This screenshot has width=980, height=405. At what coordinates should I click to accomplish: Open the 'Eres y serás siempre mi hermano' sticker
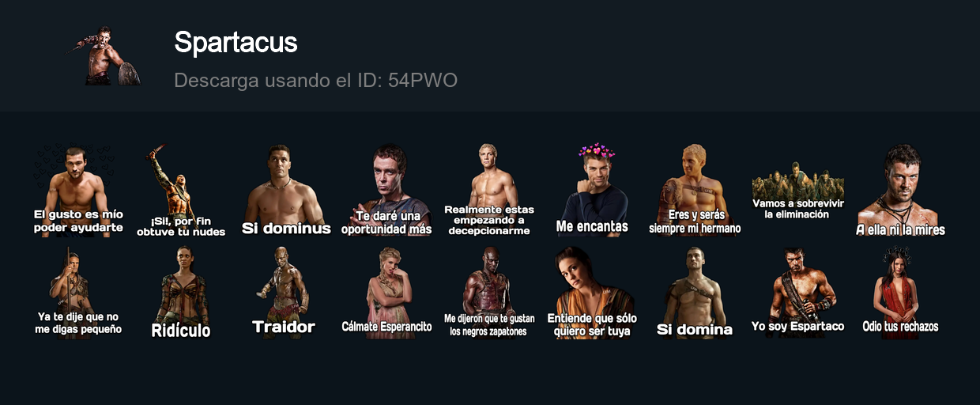695,191
